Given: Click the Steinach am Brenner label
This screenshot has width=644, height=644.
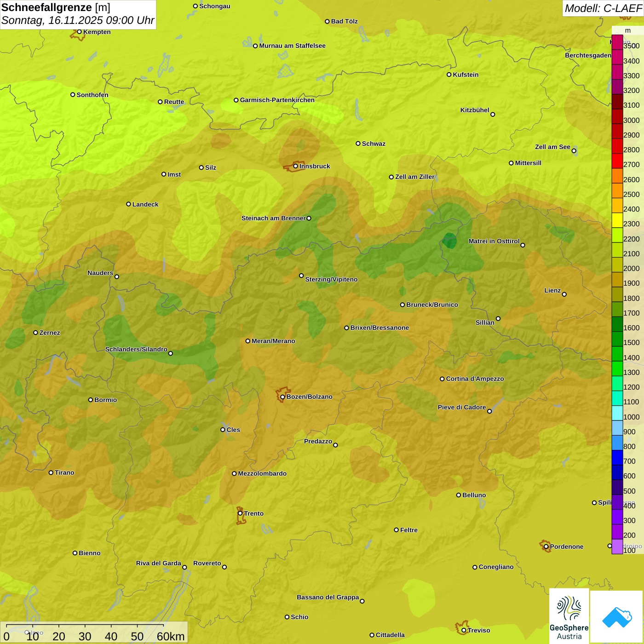Looking at the screenshot, I should coord(274,218).
